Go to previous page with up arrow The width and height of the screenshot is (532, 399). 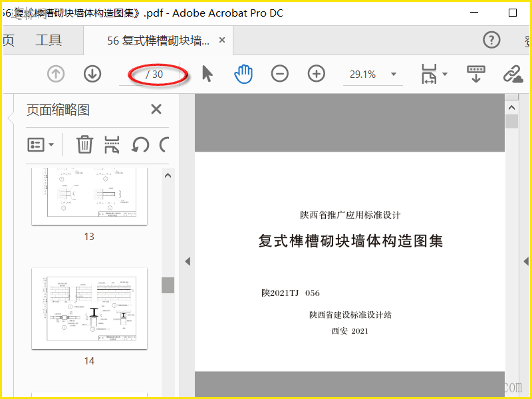[x=56, y=74]
